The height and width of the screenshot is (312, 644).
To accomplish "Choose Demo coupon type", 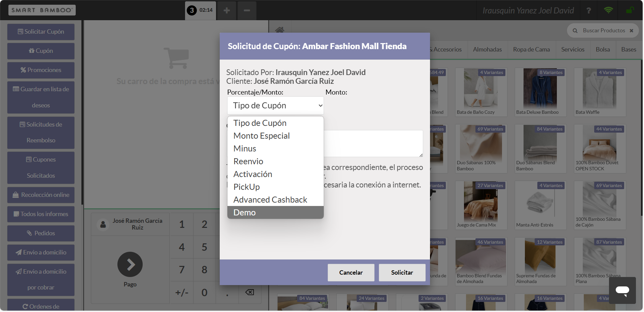I will tap(275, 212).
